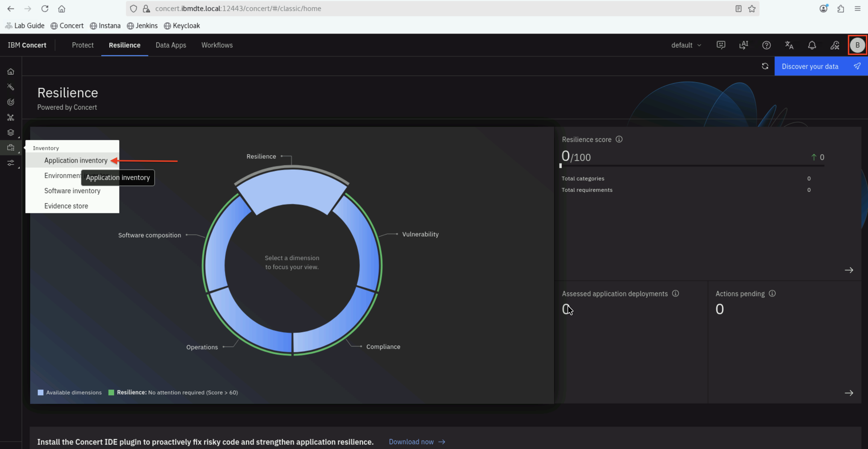Open the Firefox account icon
The height and width of the screenshot is (449, 868).
824,9
